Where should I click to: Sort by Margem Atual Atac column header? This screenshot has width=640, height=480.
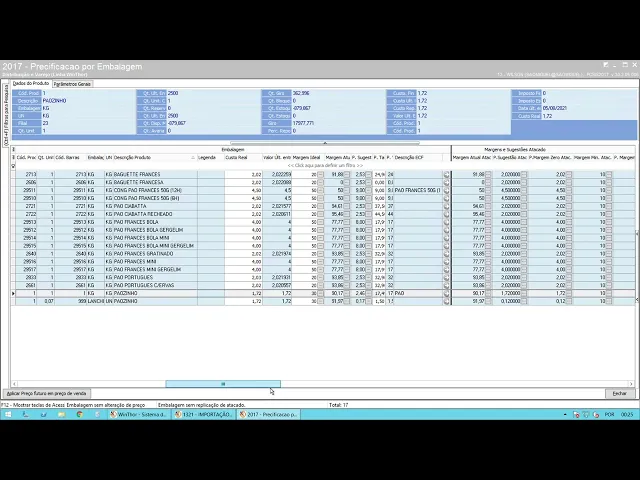(472, 158)
